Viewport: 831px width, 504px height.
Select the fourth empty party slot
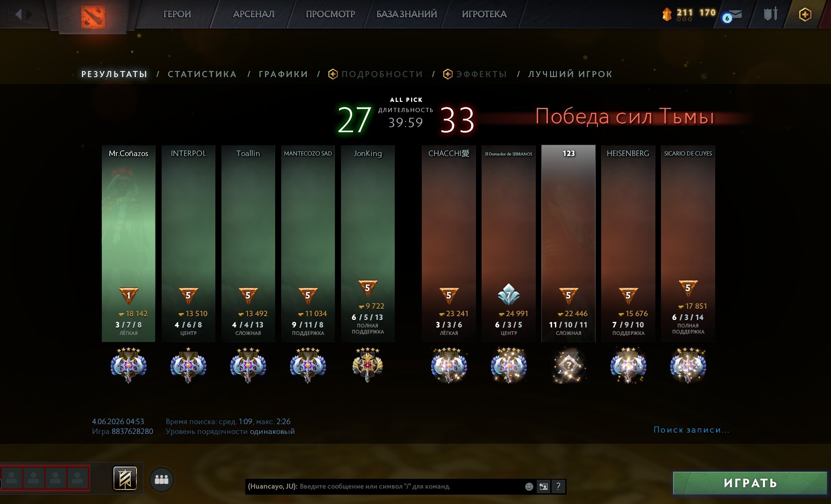78,478
